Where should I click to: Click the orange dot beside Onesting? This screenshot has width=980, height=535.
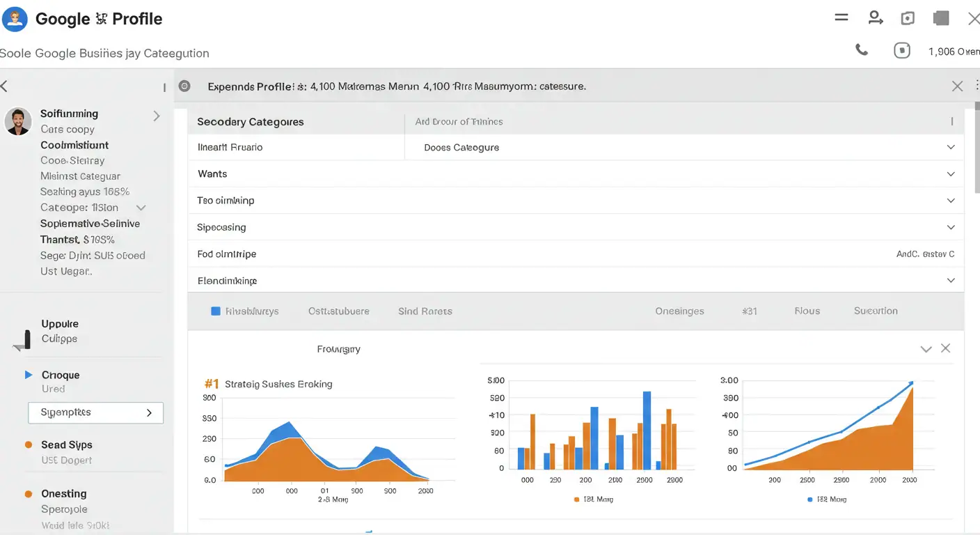click(x=29, y=494)
